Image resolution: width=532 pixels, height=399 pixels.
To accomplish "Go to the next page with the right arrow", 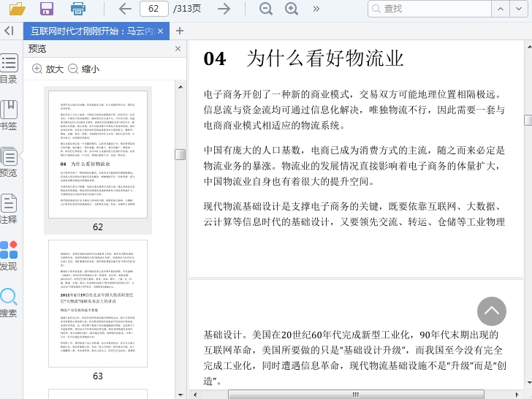I will point(224,9).
